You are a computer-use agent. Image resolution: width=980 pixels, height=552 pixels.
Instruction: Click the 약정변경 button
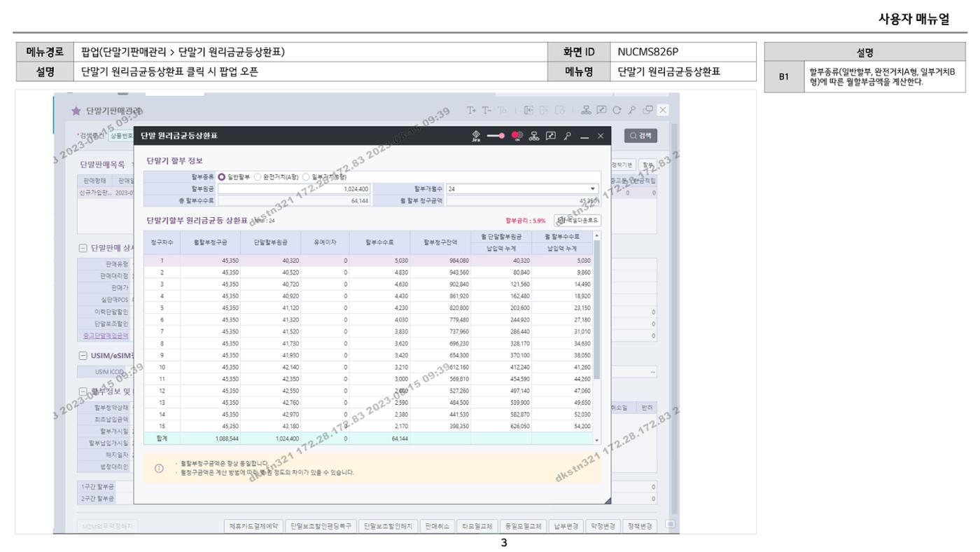coord(603,525)
